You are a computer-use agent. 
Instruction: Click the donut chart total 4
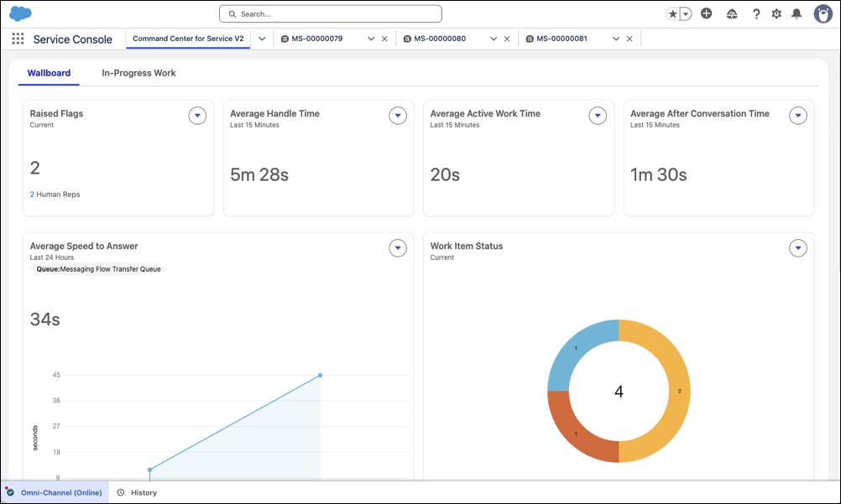point(619,392)
